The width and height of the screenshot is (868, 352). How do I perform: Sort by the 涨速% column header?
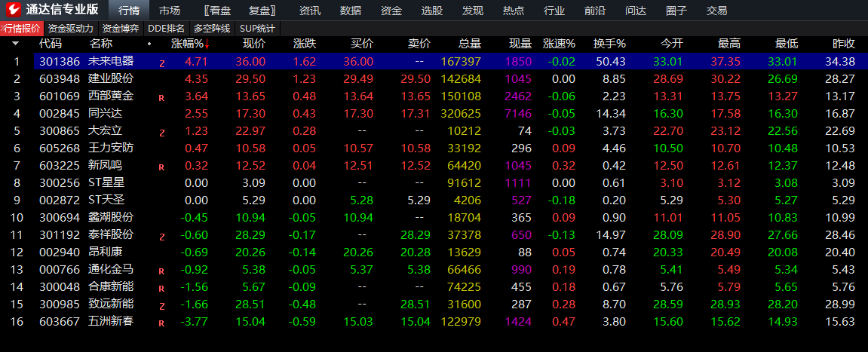(x=559, y=44)
